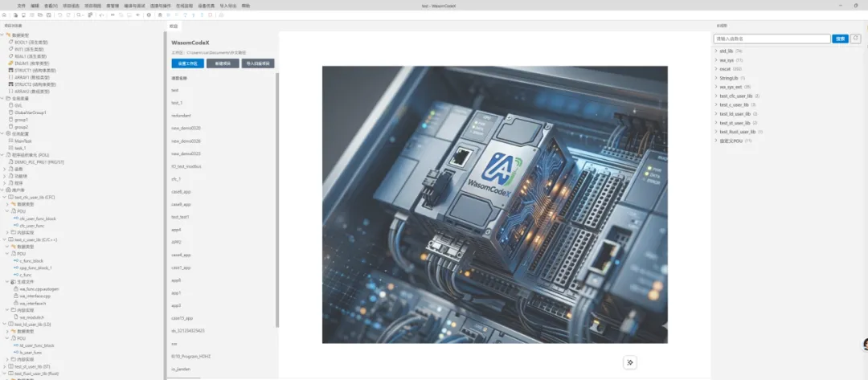Click the floating sparkle icon below image
The height and width of the screenshot is (380, 868).
630,362
